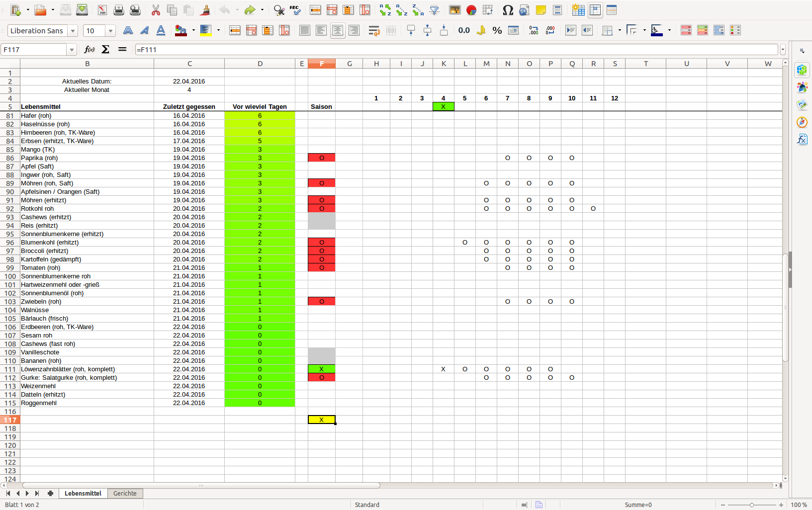Viewport: 812px width, 510px height.
Task: Click the Open file folder icon
Action: coord(40,10)
